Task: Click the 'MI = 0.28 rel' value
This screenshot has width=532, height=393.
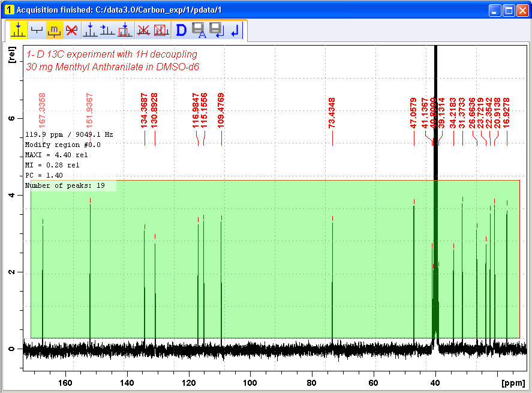Action: [x=52, y=165]
